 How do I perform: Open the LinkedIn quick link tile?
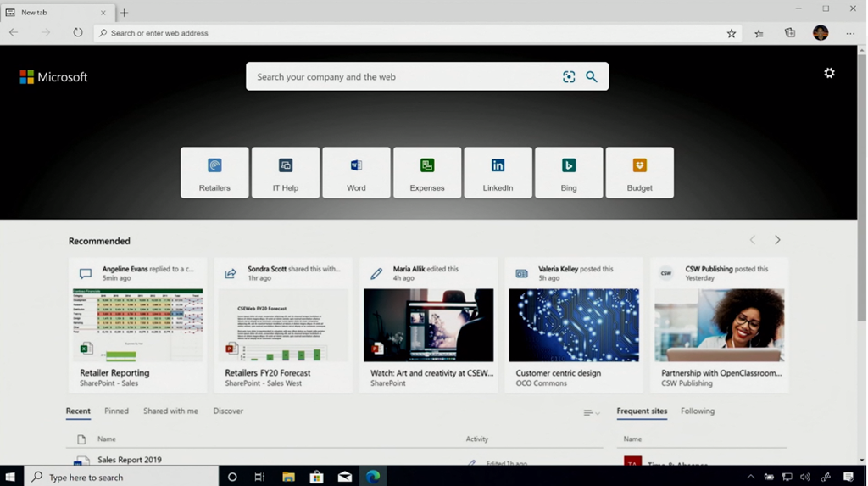pyautogui.click(x=498, y=173)
